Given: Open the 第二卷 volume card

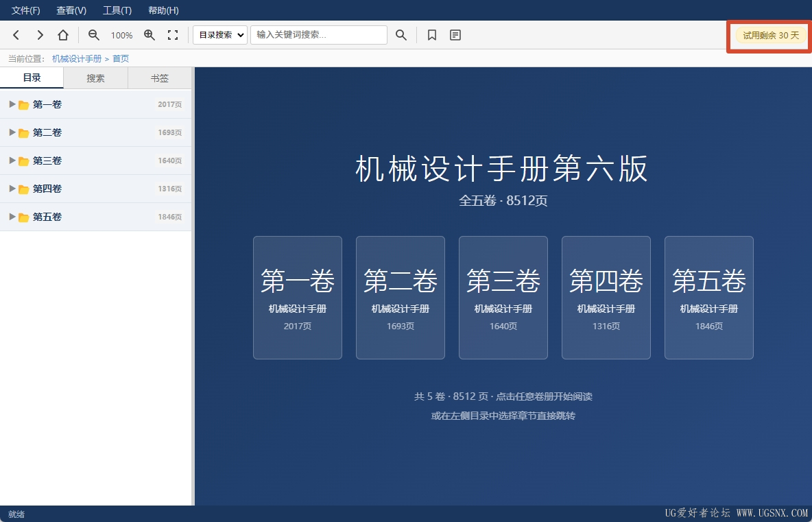Looking at the screenshot, I should tap(401, 298).
